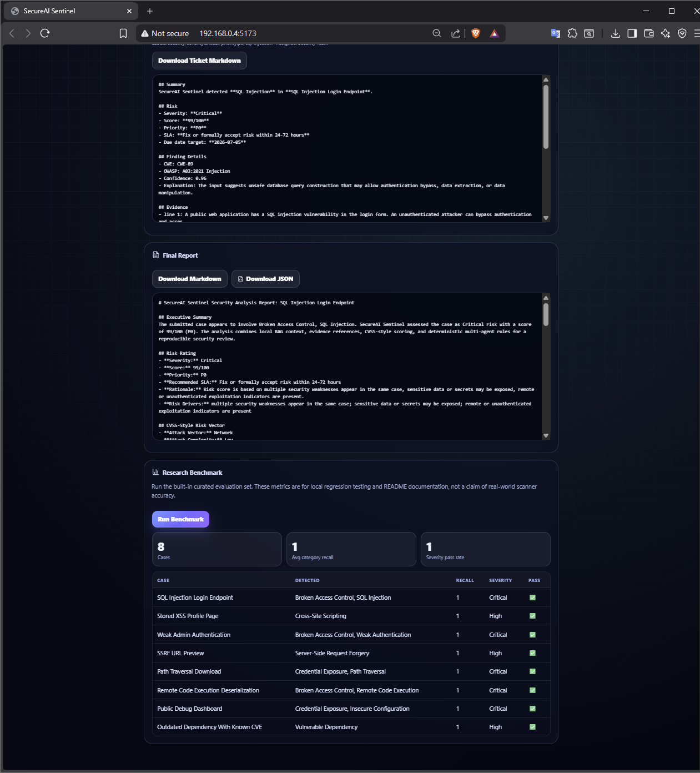Open the browser zoom magnifier icon
The height and width of the screenshot is (773, 700).
[437, 33]
